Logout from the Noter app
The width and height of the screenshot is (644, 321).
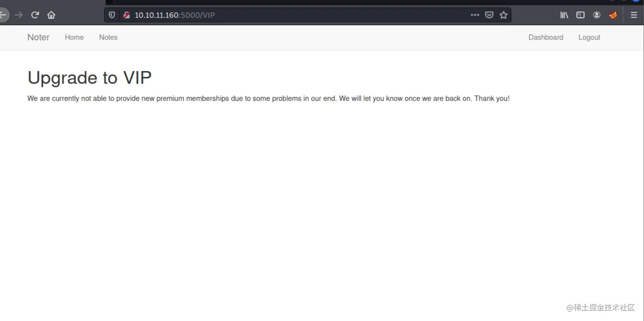[x=589, y=38]
